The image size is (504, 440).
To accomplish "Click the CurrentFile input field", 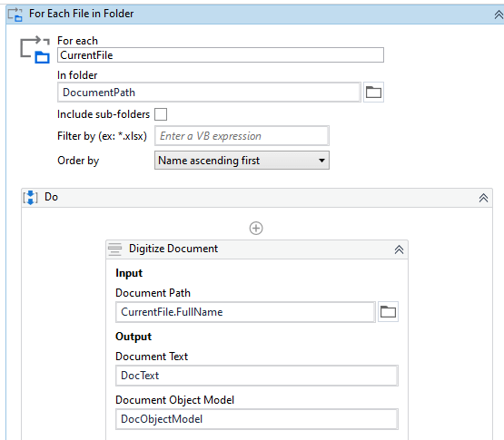I will [221, 55].
